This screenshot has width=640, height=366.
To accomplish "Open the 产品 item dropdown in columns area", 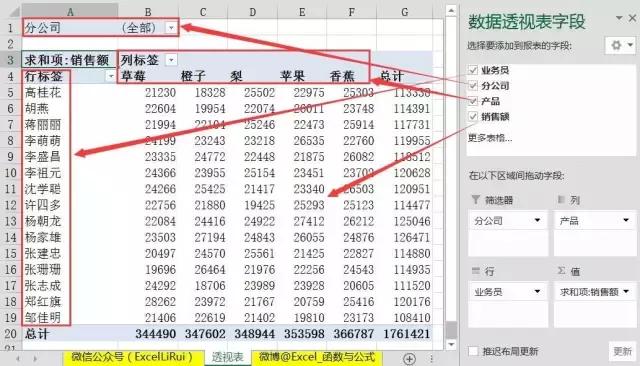I will [626, 220].
